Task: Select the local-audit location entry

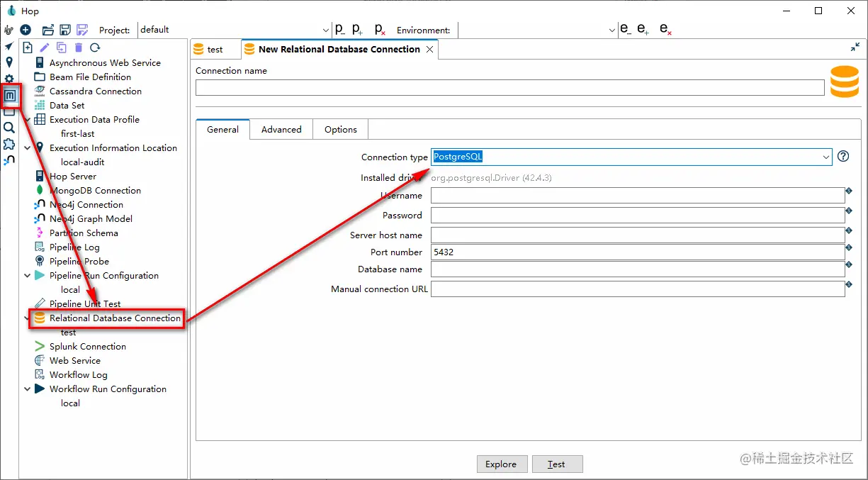Action: click(x=82, y=162)
